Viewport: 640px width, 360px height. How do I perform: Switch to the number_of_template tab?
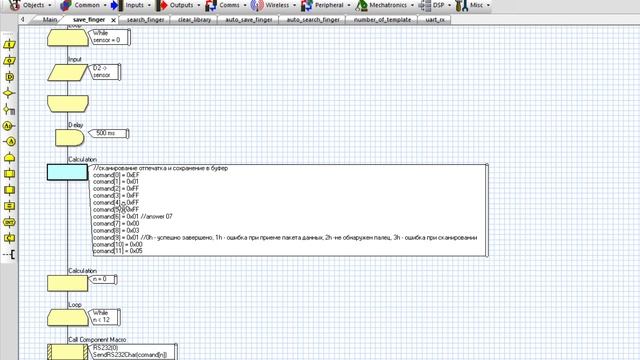point(382,20)
